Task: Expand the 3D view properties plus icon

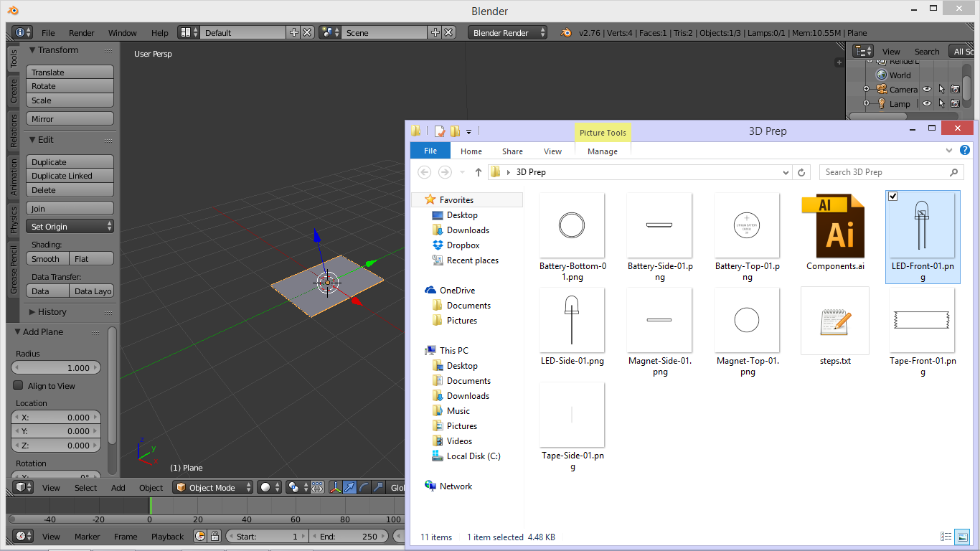Action: pyautogui.click(x=839, y=62)
